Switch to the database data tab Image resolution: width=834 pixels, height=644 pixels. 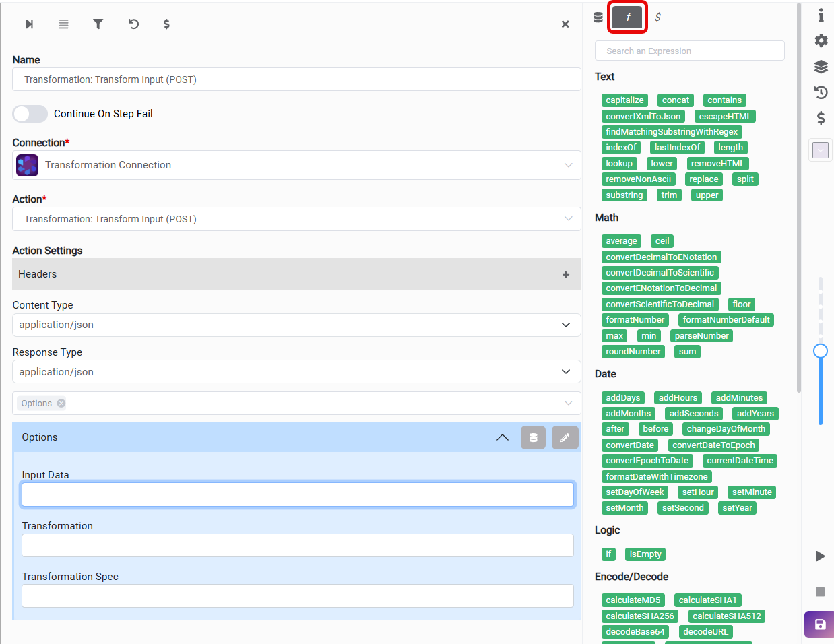pos(598,18)
